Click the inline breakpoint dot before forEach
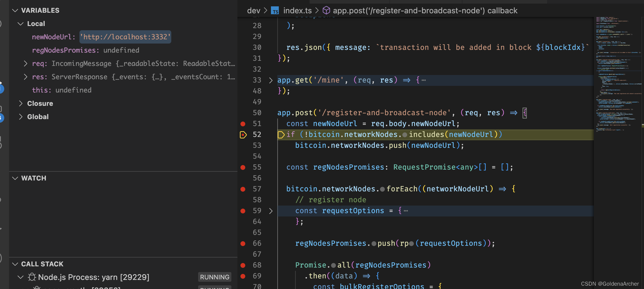644x289 pixels. point(382,189)
